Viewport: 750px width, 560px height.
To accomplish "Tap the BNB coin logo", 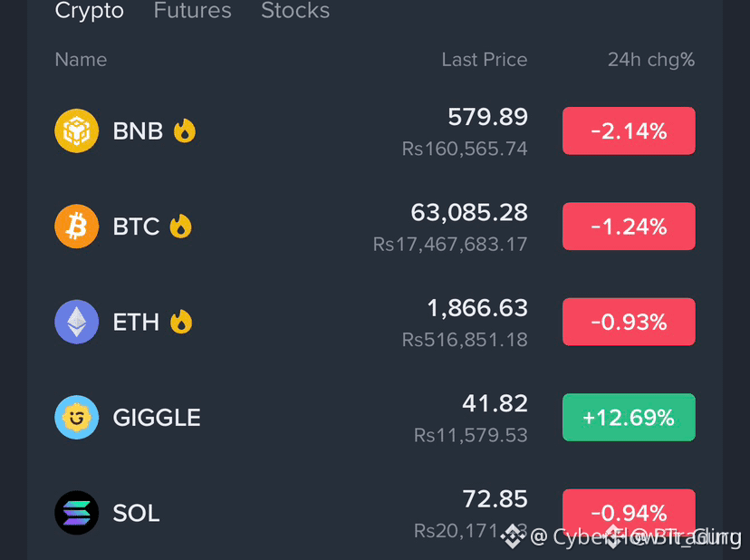I will click(x=76, y=130).
